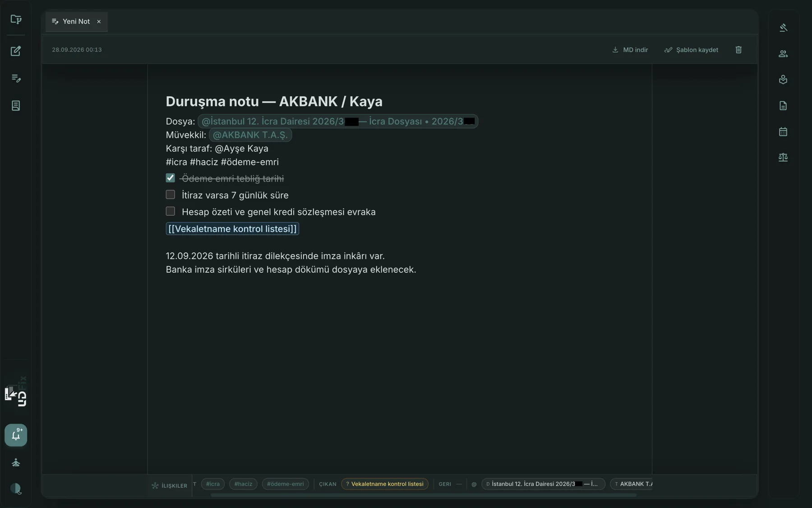
Task: Uncheck 'Ödeme emri tebliğ tarihi' checkbox
Action: (x=170, y=178)
